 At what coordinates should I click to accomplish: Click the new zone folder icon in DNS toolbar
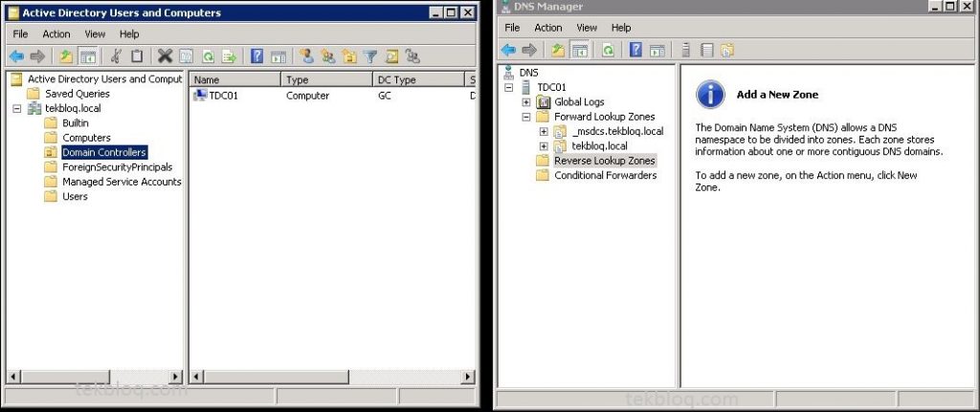pos(727,50)
